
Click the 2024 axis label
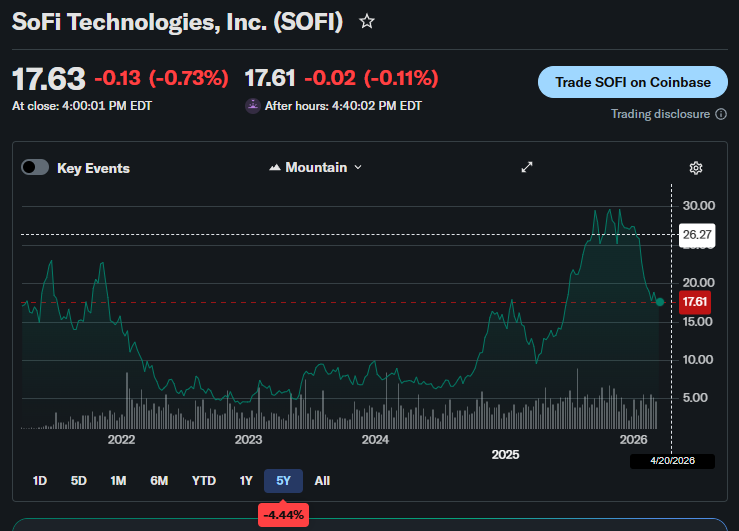click(375, 440)
